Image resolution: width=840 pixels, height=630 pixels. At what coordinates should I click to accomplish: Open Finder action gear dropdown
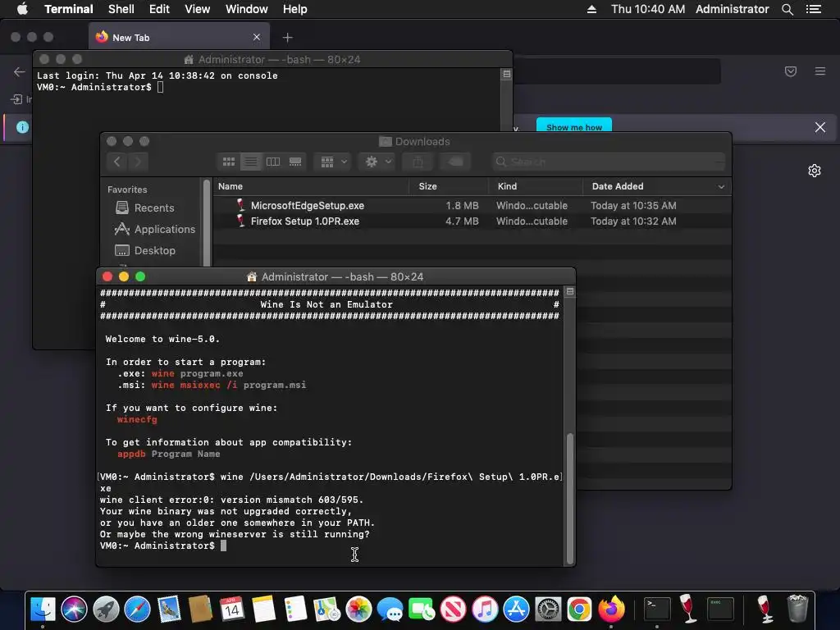(377, 162)
